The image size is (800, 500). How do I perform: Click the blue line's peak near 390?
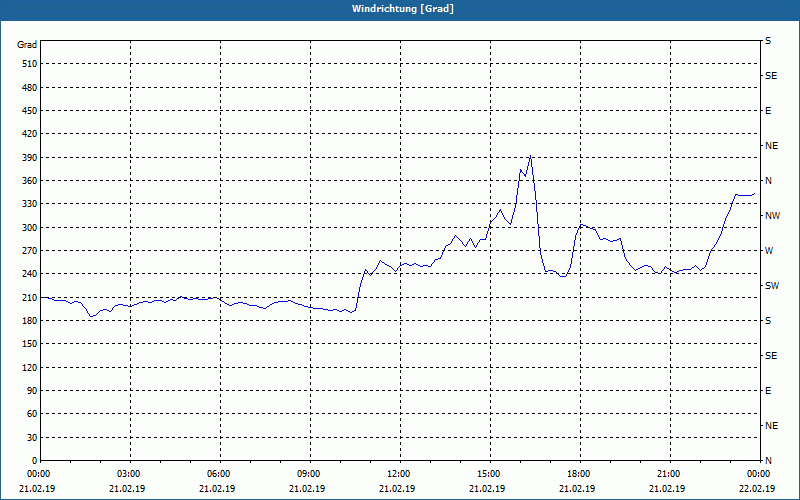[x=531, y=156]
